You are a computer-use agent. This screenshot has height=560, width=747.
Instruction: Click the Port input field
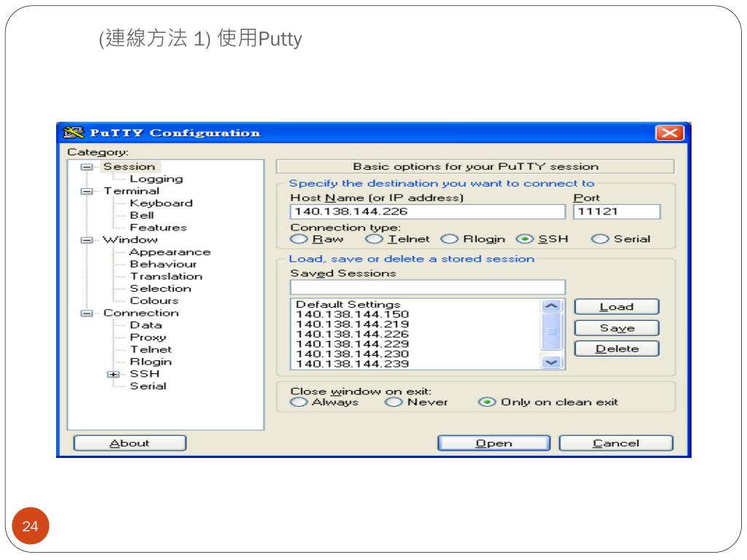(617, 212)
